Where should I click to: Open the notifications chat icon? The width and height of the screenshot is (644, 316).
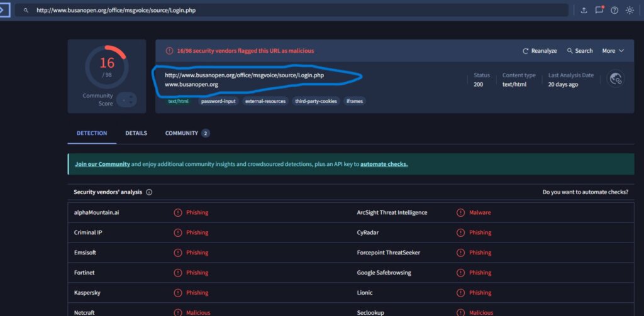click(599, 11)
